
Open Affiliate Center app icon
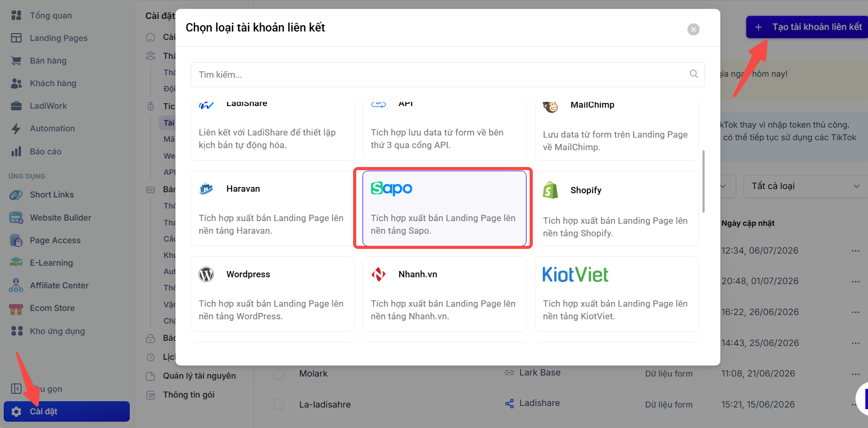16,285
